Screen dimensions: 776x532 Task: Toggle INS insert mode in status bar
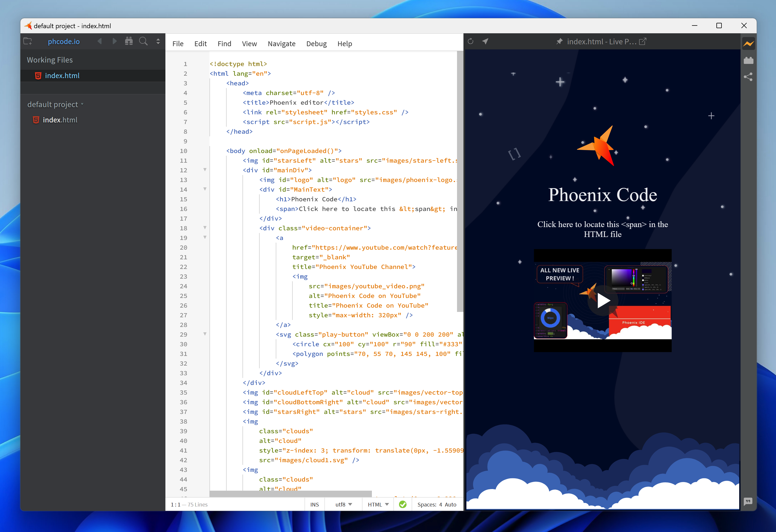click(x=314, y=505)
